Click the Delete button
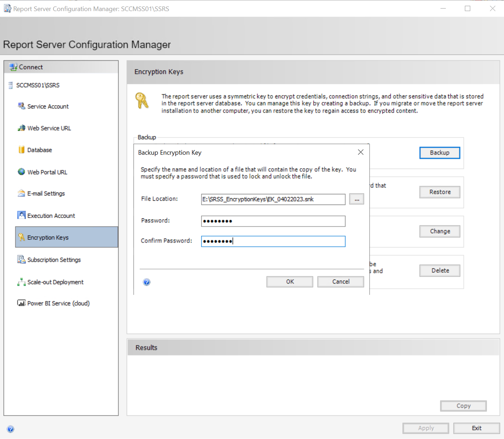Viewport: 504px width, 439px height. (440, 270)
